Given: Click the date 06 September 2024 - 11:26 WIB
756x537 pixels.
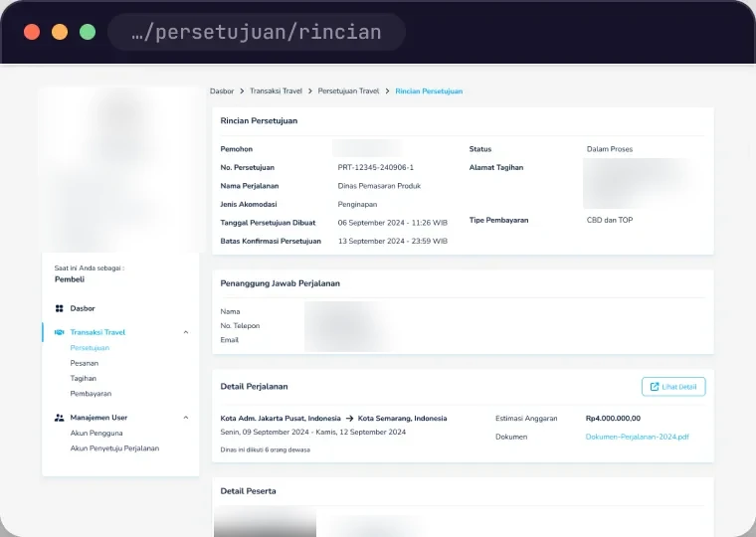Looking at the screenshot, I should pyautogui.click(x=393, y=223).
